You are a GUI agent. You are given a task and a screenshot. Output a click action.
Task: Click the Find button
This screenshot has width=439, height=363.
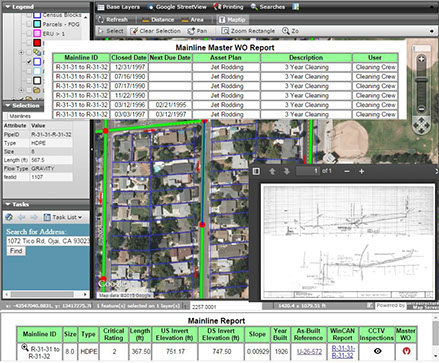click(16, 251)
